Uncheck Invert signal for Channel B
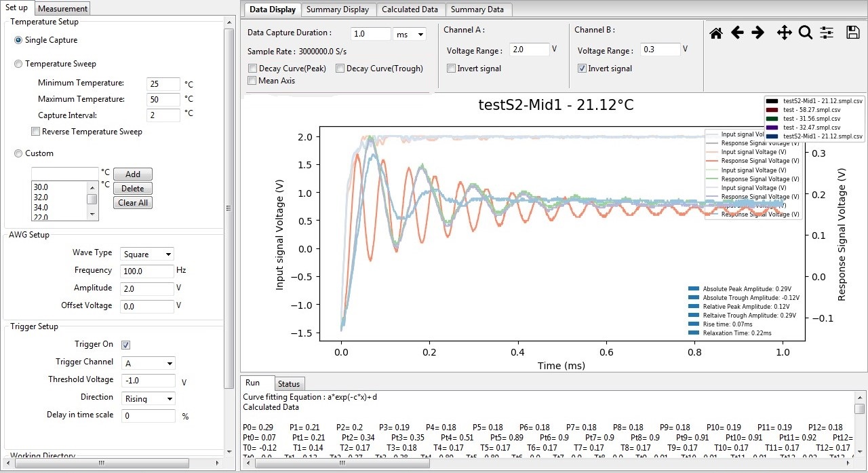868x473 pixels. 582,69
